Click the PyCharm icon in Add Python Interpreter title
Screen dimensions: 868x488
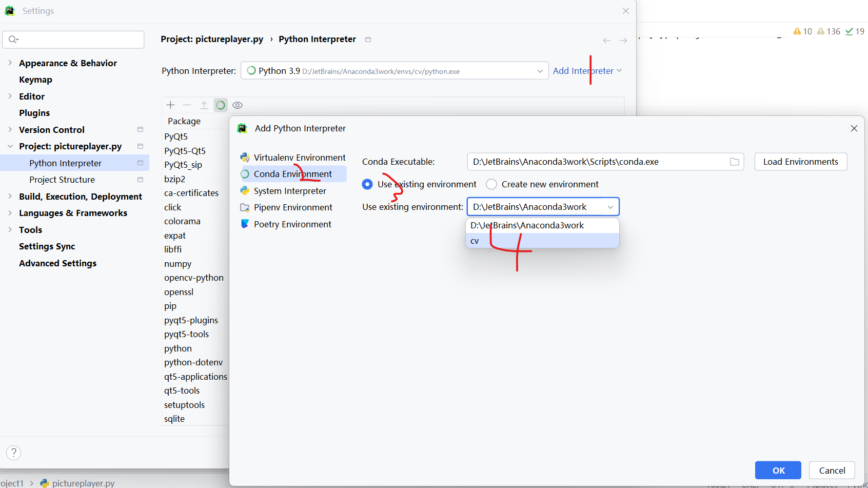coord(242,128)
